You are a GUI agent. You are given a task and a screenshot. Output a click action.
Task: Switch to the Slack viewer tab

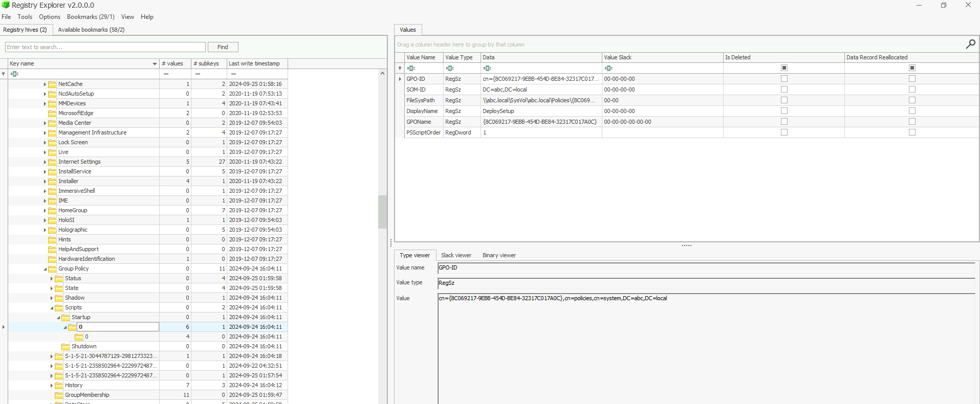coord(456,255)
